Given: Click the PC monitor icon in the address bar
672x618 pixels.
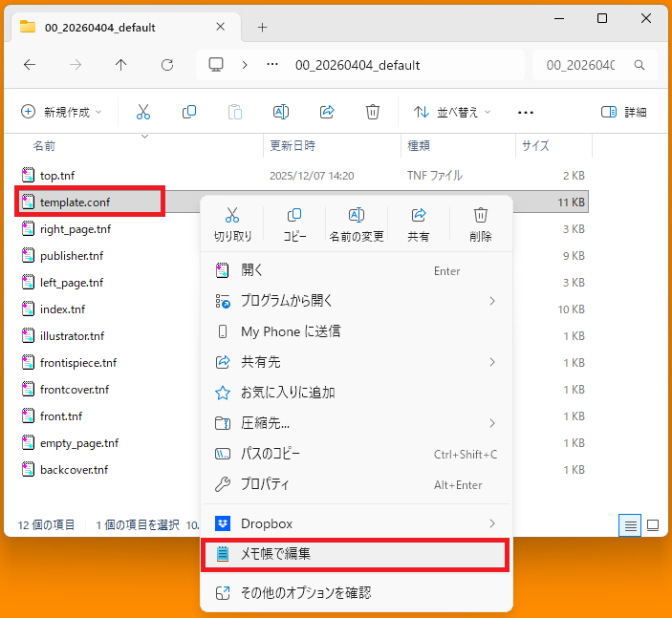Looking at the screenshot, I should pyautogui.click(x=216, y=65).
